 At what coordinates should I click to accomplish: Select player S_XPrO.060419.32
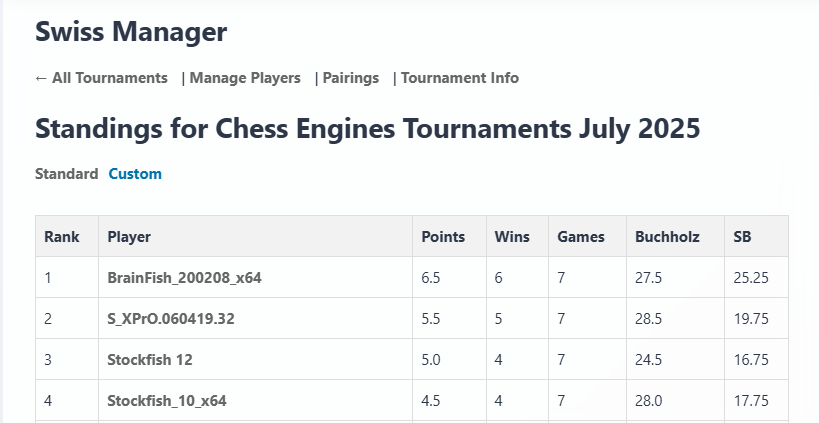[x=171, y=318]
